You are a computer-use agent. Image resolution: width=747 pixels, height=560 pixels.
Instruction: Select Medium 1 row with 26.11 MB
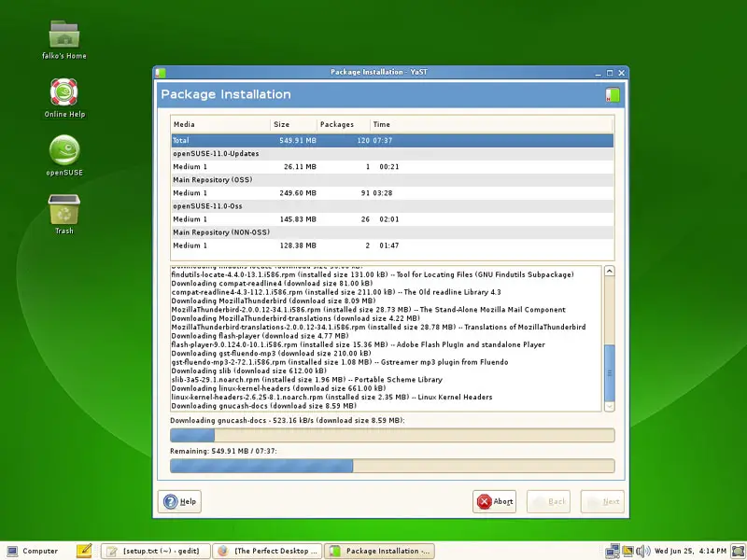click(x=392, y=167)
